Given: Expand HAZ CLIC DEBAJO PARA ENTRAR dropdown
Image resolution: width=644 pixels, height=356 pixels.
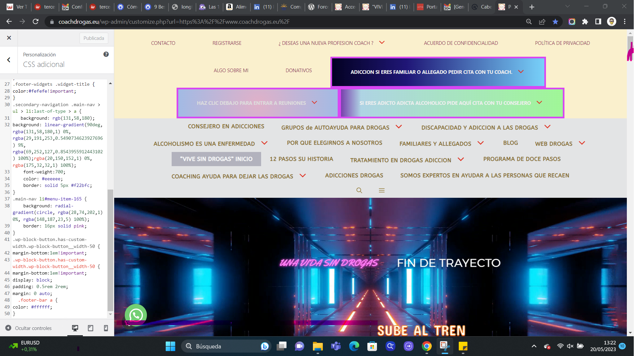Looking at the screenshot, I should [314, 103].
